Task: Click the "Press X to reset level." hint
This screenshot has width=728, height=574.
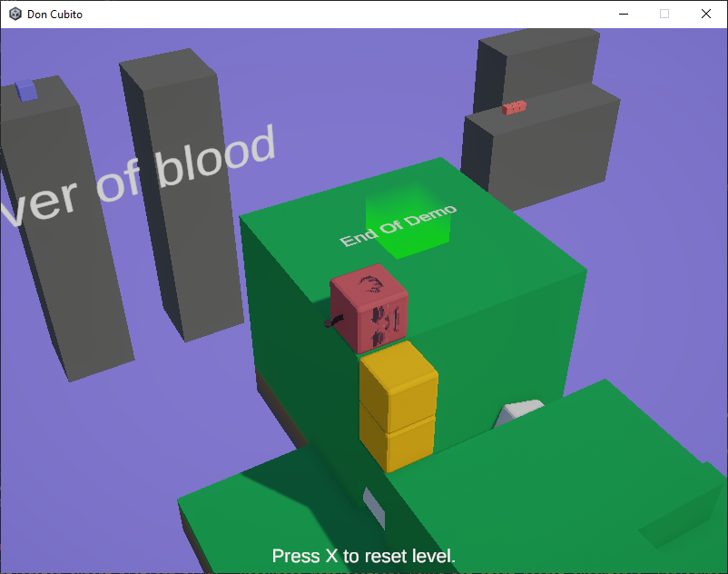Action: [363, 556]
